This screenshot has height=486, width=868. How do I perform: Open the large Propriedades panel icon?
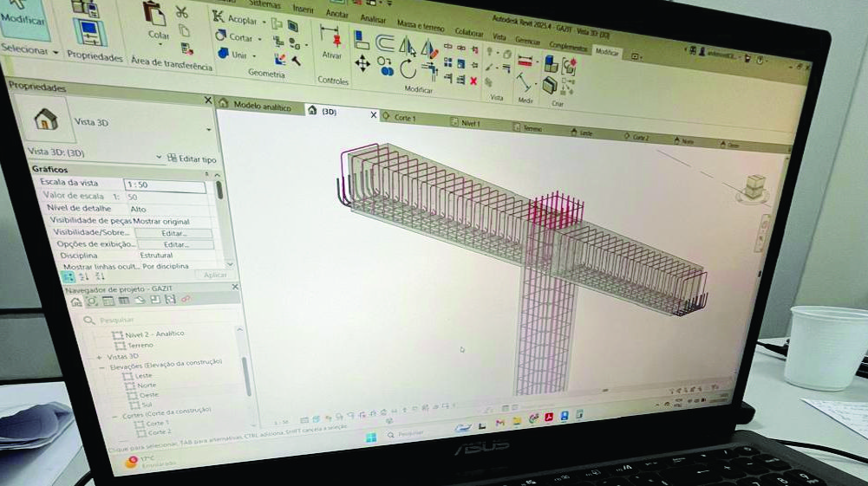coord(91,33)
